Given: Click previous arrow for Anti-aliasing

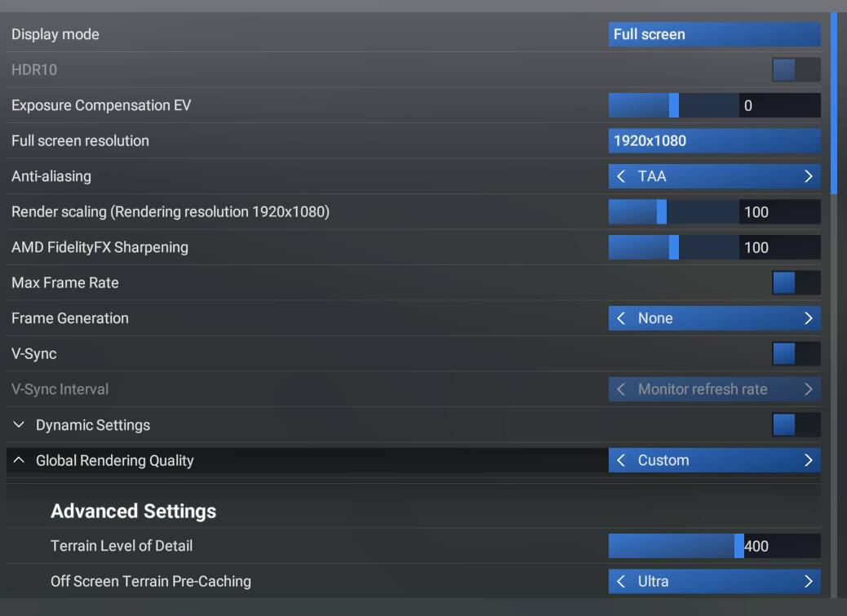Looking at the screenshot, I should 622,176.
